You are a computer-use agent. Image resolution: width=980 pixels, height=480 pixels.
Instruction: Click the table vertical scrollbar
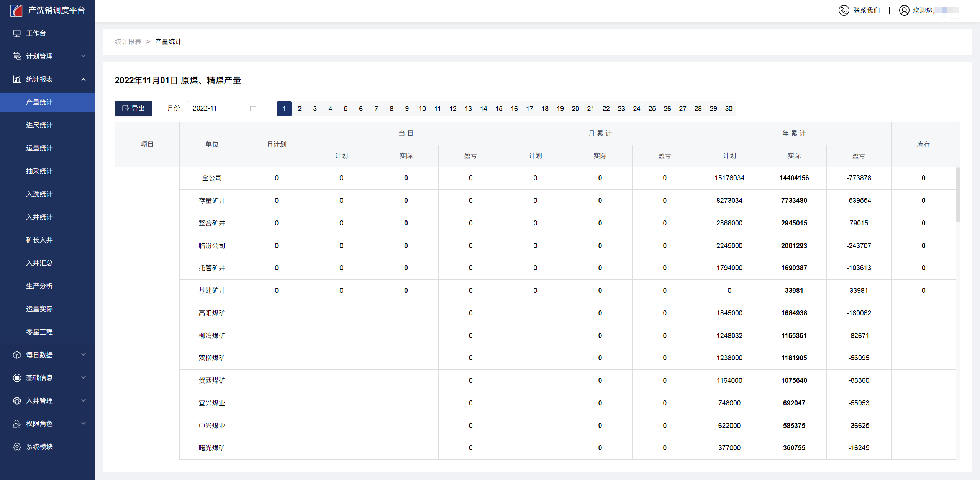(958, 195)
